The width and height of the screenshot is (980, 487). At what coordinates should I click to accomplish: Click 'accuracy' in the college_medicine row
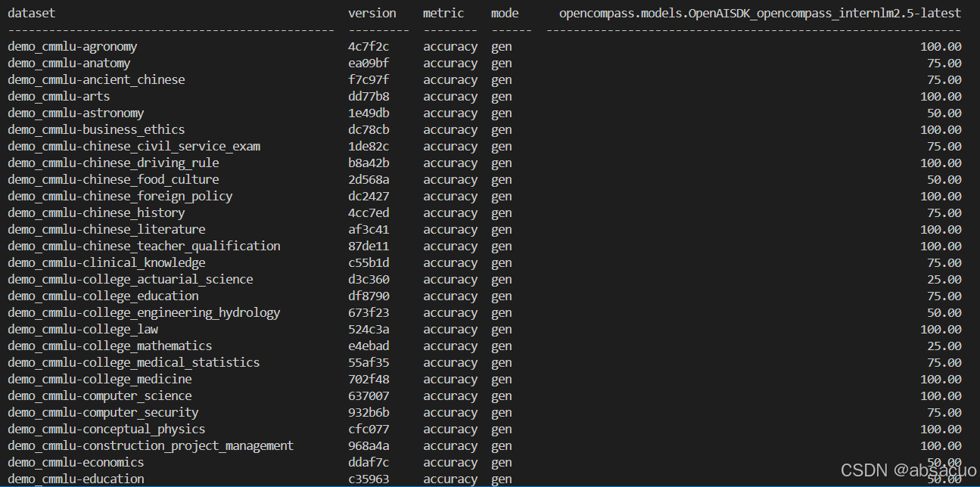(450, 379)
